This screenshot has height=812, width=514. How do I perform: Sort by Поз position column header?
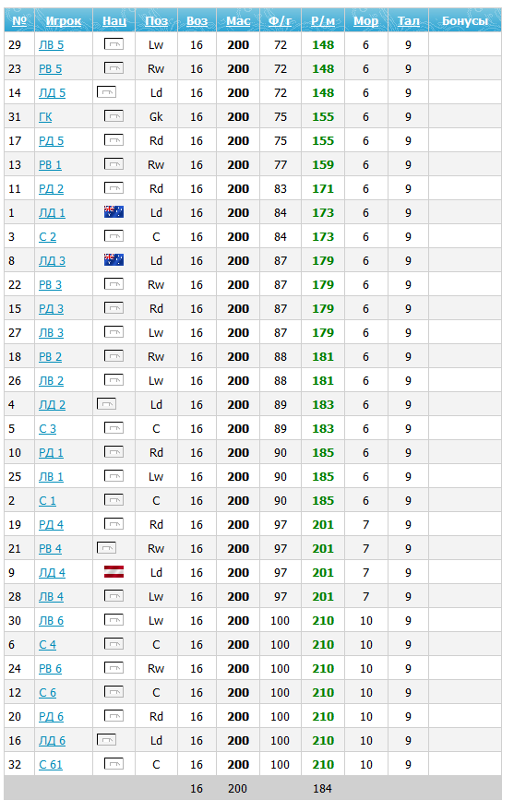click(156, 20)
